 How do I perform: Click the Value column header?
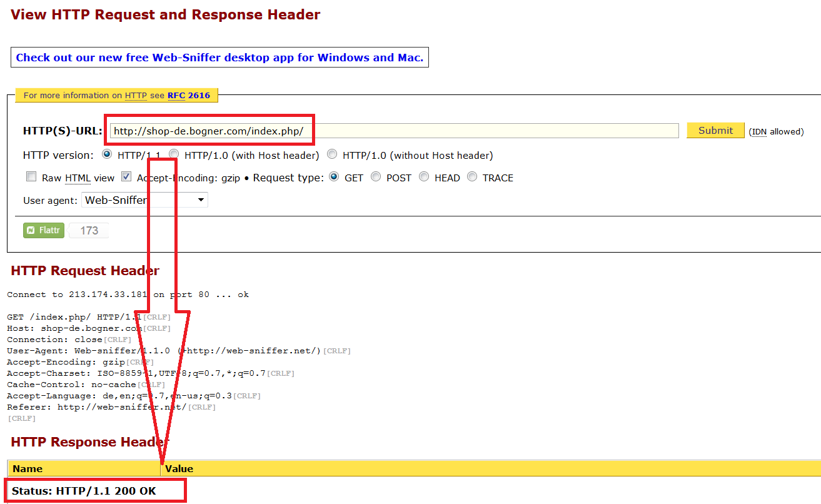click(491, 468)
